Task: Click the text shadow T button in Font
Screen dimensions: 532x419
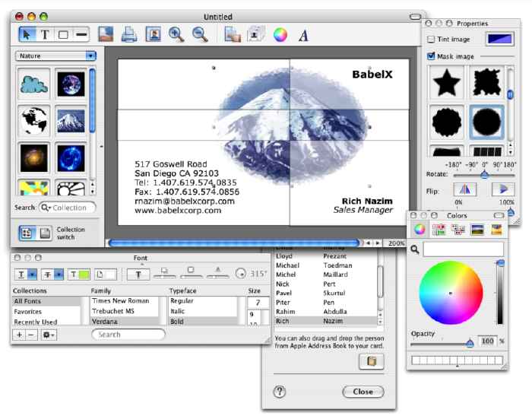Action: (138, 274)
